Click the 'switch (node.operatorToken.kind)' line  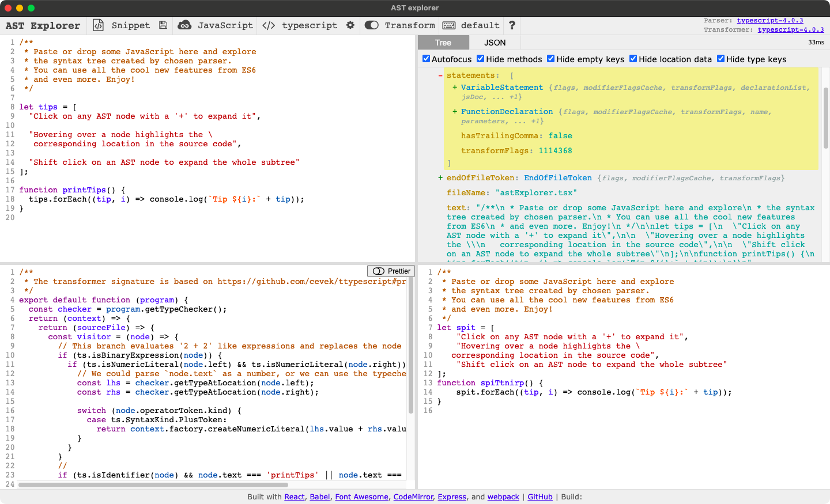(159, 411)
